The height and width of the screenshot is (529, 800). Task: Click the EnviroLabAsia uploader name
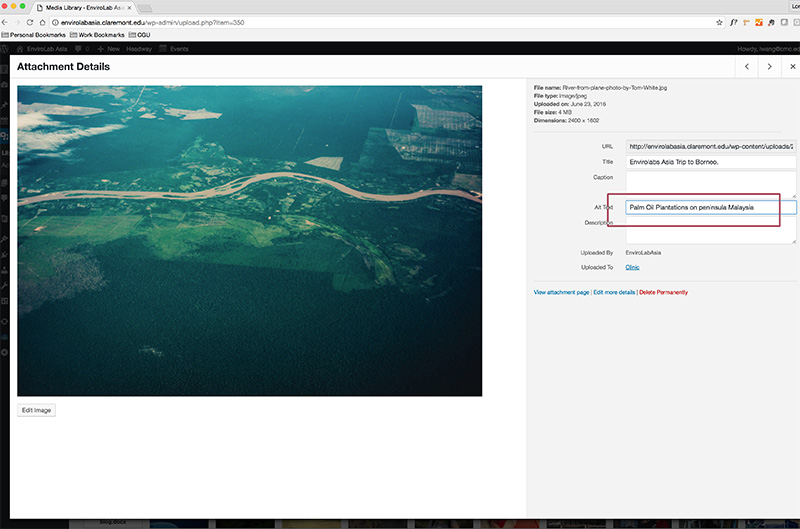[x=643, y=253]
